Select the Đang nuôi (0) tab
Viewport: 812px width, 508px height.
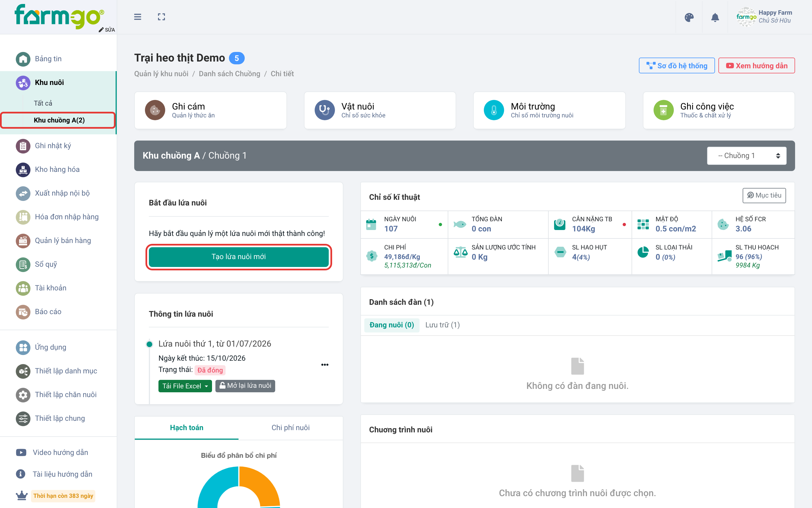(392, 325)
